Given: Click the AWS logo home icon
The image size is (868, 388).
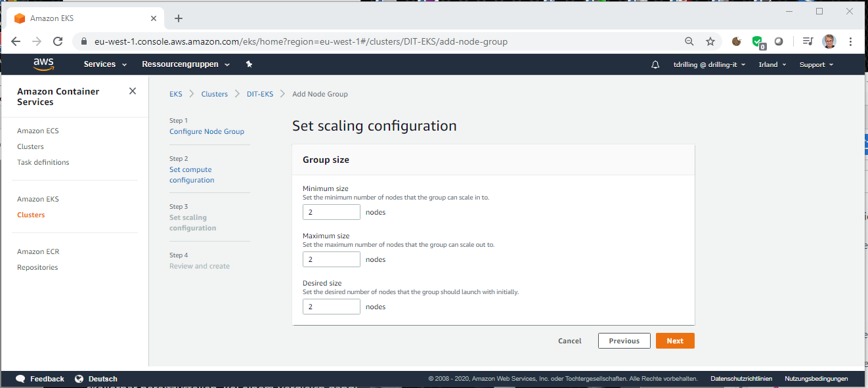Looking at the screenshot, I should [43, 64].
